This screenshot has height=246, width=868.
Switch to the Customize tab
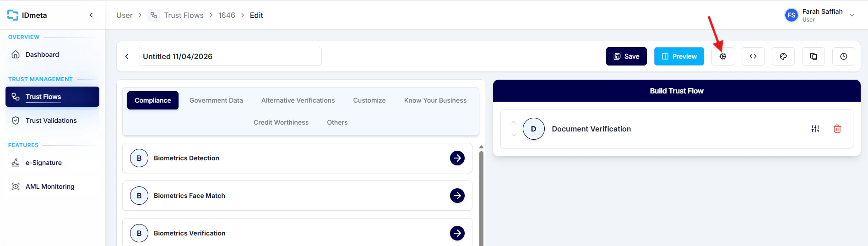369,100
